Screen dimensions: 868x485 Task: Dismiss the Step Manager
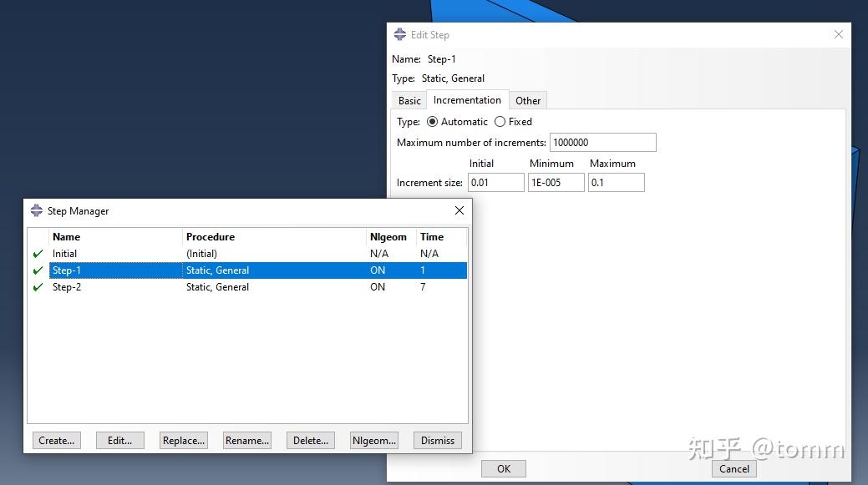click(x=437, y=440)
